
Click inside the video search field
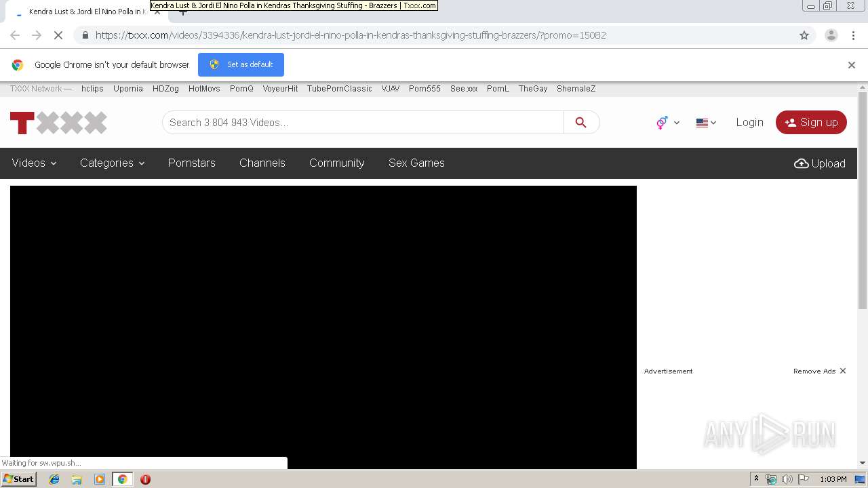pos(363,122)
